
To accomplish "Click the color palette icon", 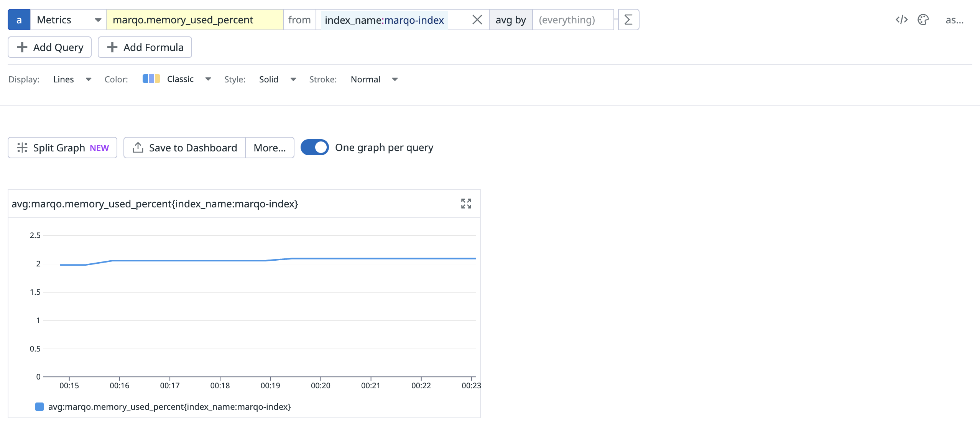I will pos(923,20).
